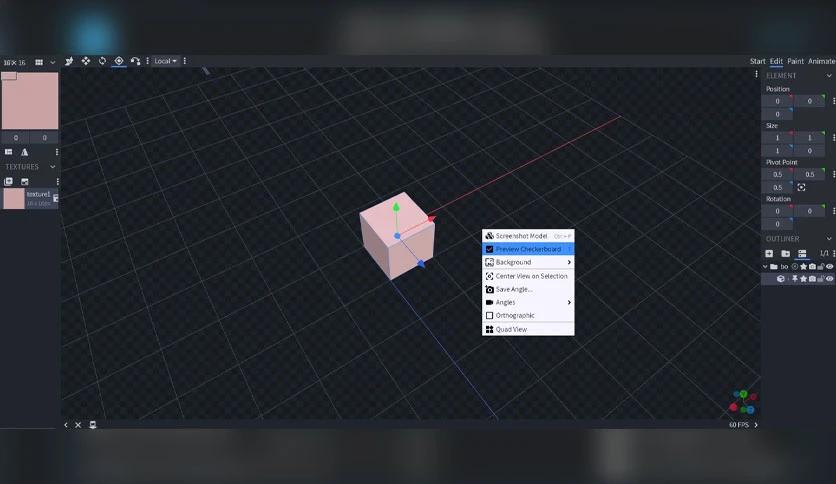The image size is (836, 484).
Task: Collapse the bo group in the outliner
Action: tap(765, 267)
